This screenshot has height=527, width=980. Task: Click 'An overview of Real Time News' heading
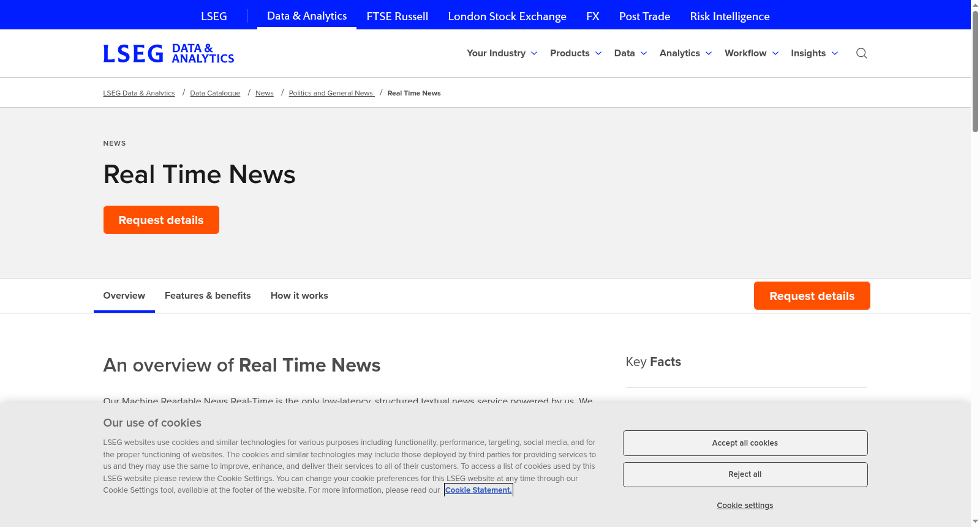[242, 365]
